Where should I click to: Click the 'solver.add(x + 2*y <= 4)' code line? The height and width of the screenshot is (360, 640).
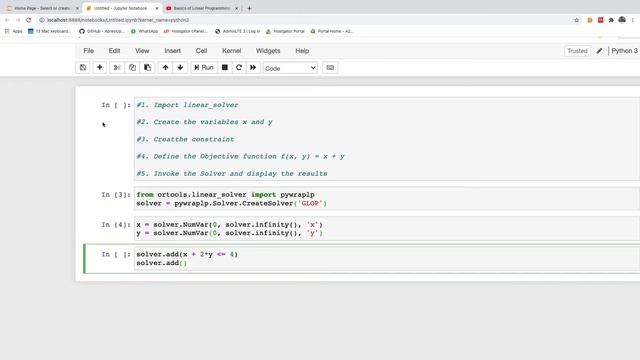tap(187, 254)
